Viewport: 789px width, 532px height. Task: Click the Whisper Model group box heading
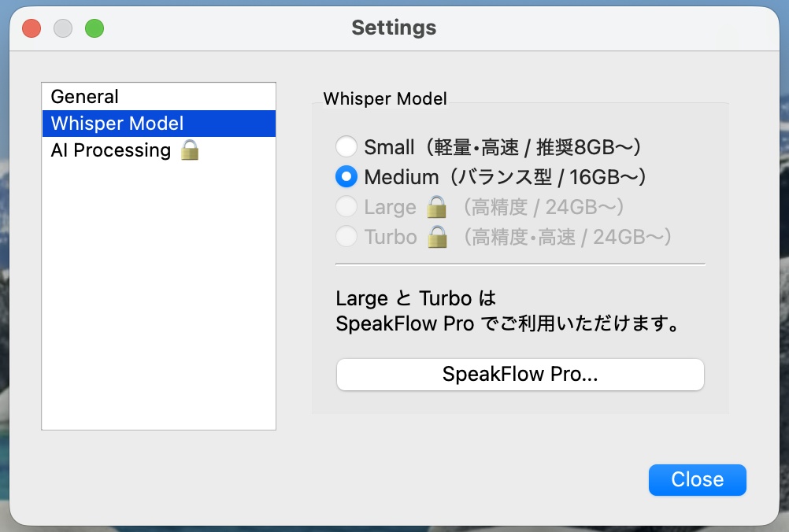(385, 98)
